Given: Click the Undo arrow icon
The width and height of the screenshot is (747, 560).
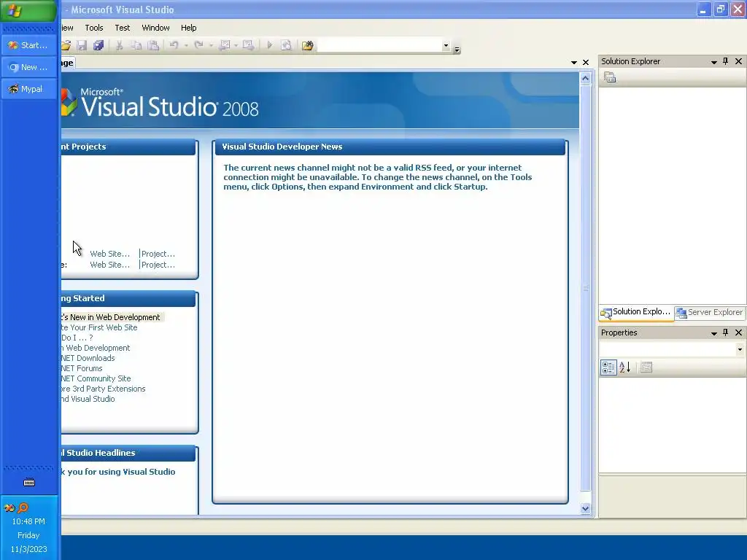Looking at the screenshot, I should (x=174, y=45).
